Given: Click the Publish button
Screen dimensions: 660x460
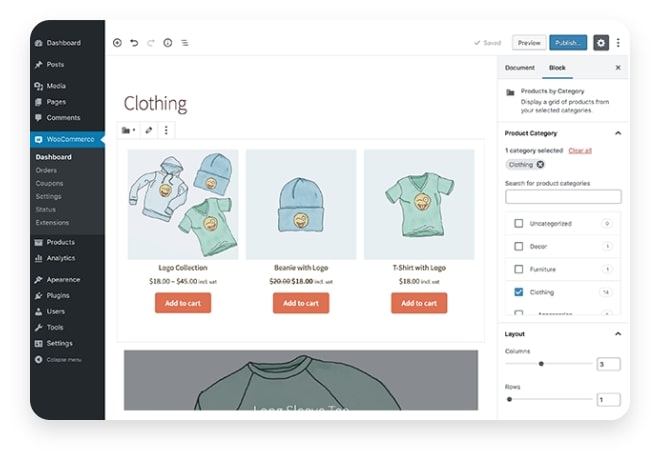Looking at the screenshot, I should (568, 43).
